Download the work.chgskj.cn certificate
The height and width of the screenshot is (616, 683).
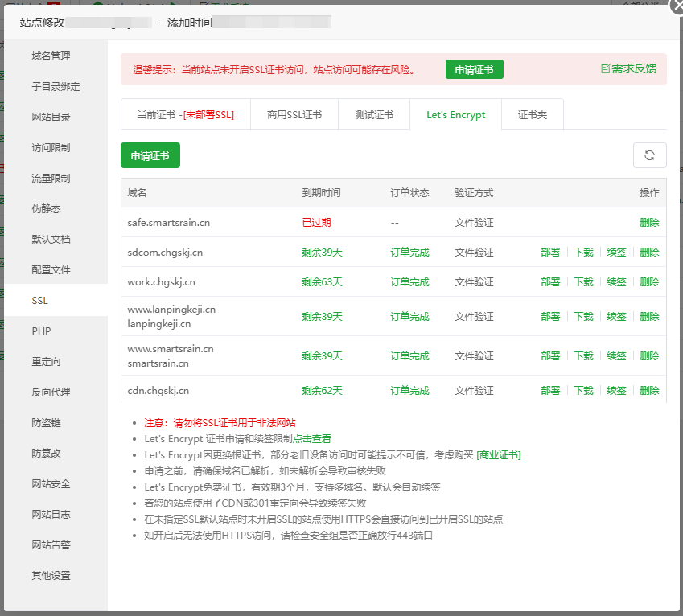583,282
